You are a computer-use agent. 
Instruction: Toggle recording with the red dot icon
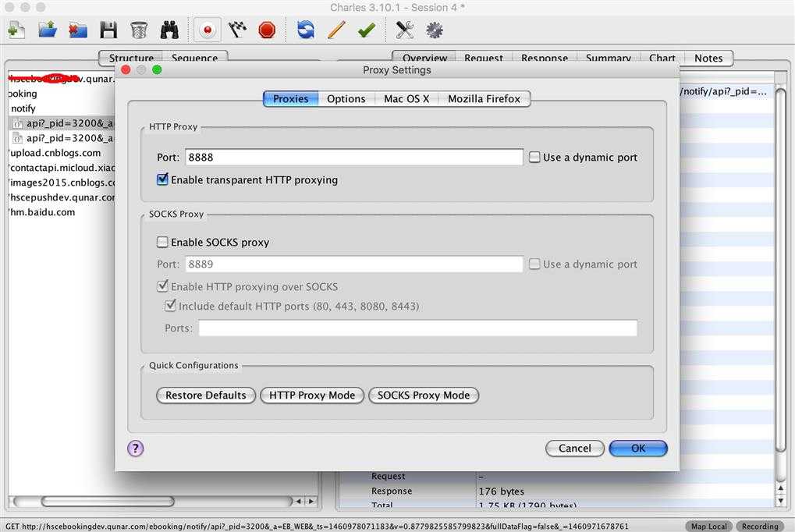[207, 30]
